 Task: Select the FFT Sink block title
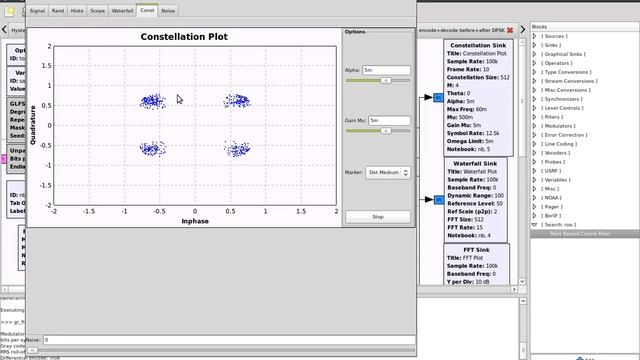(476, 249)
